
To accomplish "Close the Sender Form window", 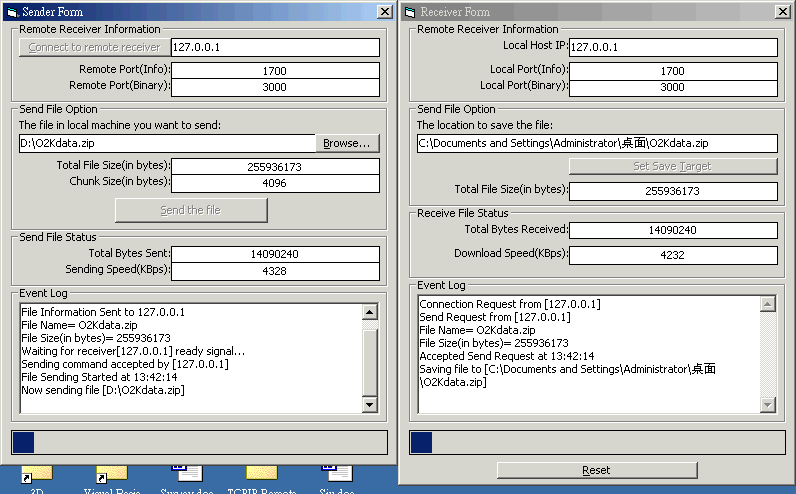I will 384,12.
